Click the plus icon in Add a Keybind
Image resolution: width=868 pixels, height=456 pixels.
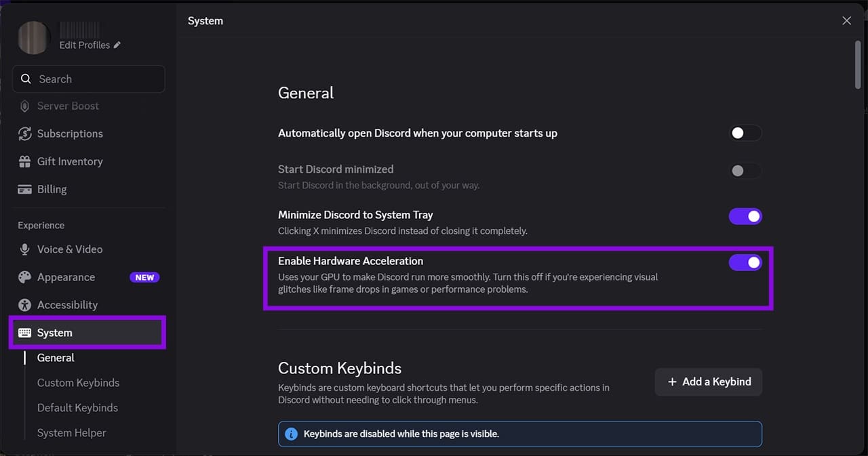coord(673,381)
